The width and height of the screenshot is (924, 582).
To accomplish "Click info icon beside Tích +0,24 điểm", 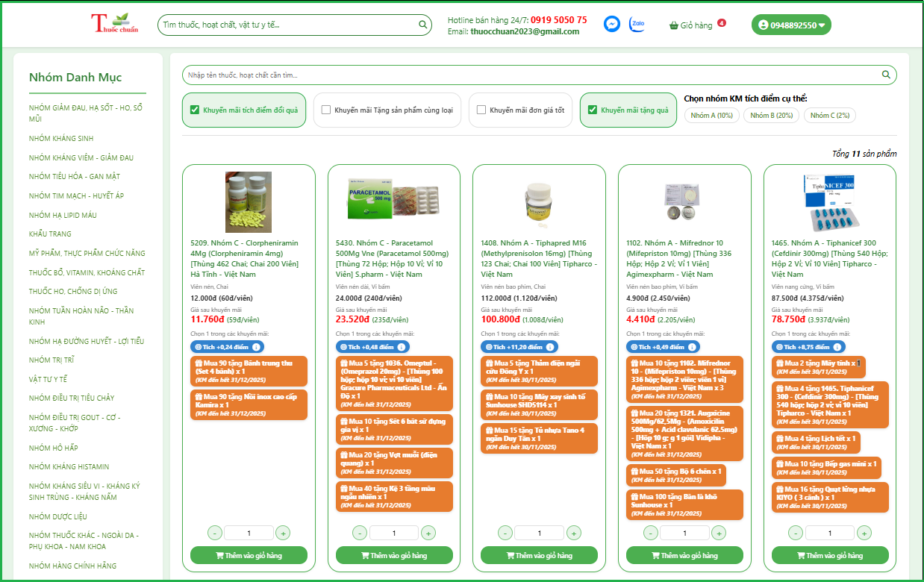I will tap(256, 347).
